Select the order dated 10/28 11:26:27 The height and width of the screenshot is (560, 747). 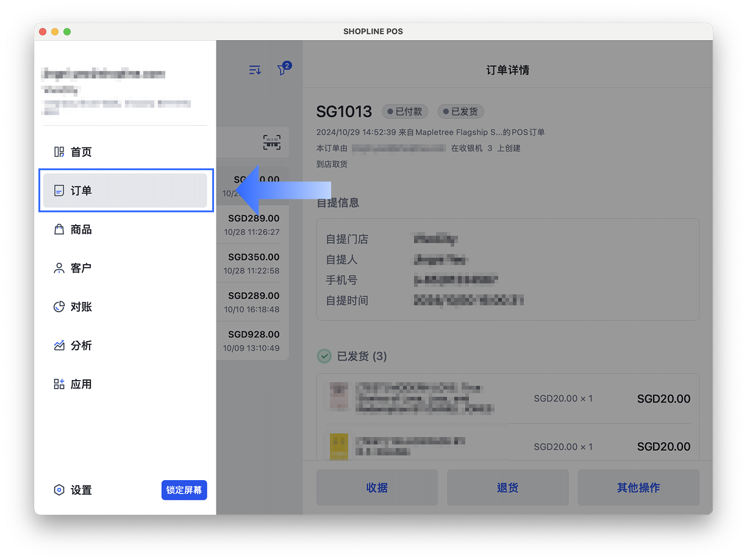(252, 224)
